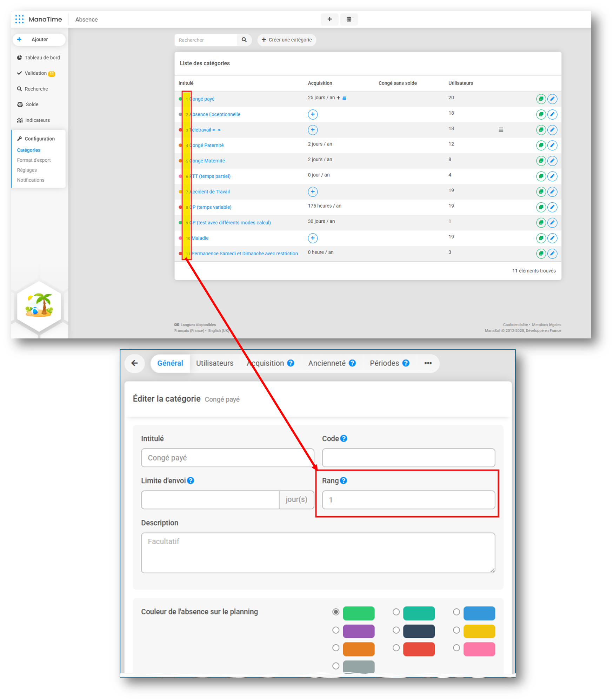
Task: Duplicate the Télétravail category
Action: 541,130
